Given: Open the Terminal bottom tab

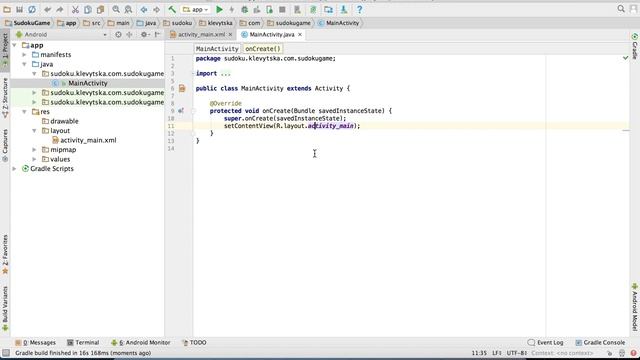Looking at the screenshot, I should [x=83, y=342].
